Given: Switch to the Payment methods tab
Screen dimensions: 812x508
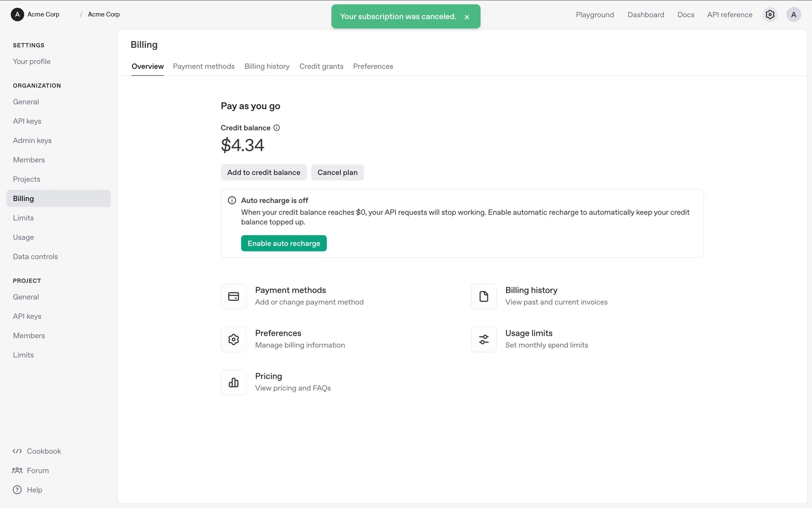Looking at the screenshot, I should click(203, 66).
